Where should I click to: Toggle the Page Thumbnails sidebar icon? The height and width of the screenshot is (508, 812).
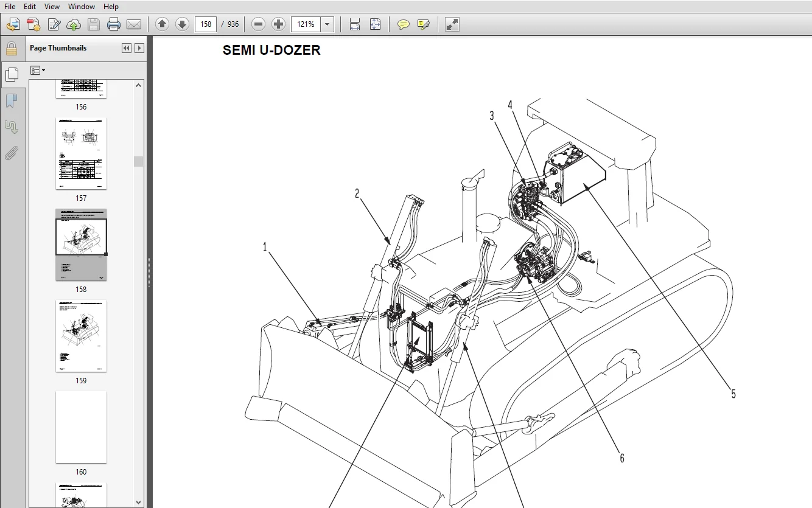tap(12, 74)
